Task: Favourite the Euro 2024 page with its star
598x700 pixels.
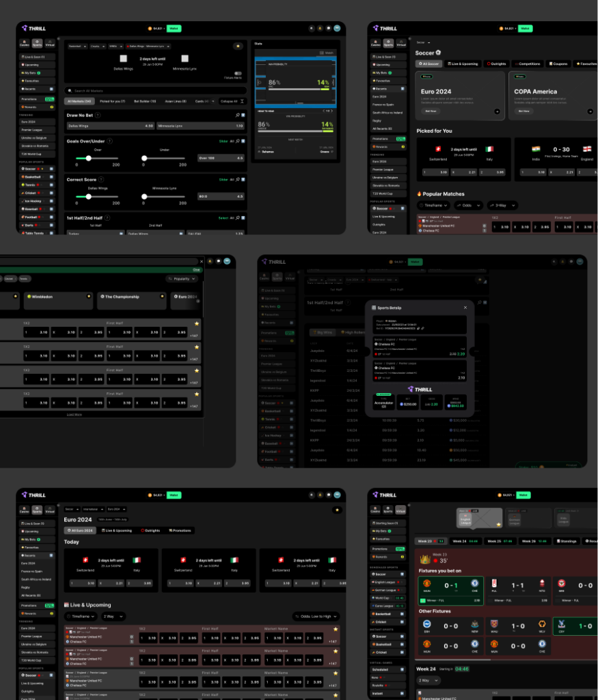Action: tap(337, 510)
